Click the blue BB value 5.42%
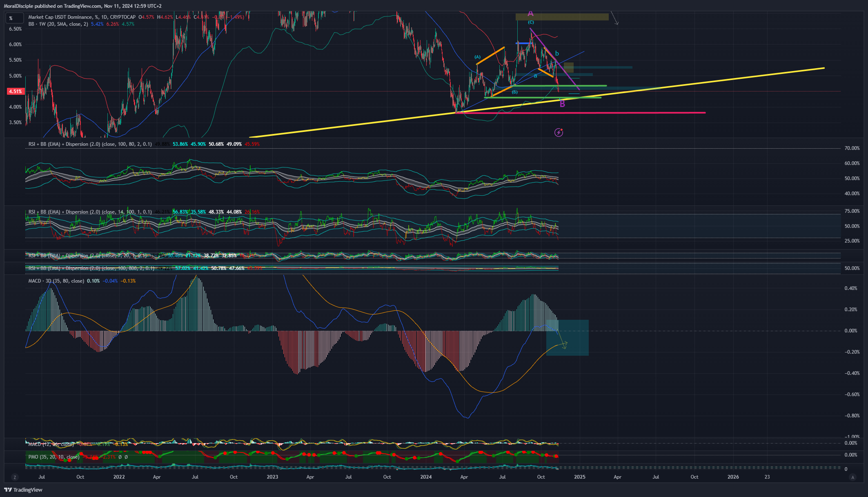Screen dimensions: 868x497 pyautogui.click(x=97, y=24)
